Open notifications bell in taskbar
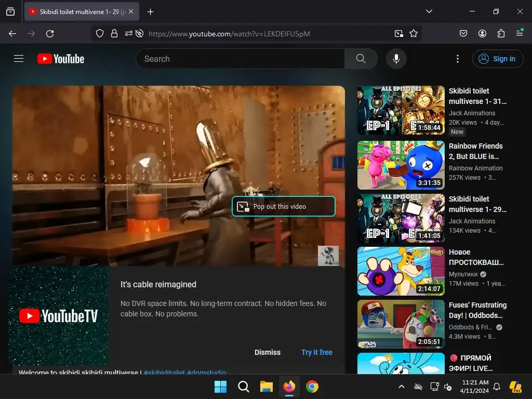 point(497,387)
